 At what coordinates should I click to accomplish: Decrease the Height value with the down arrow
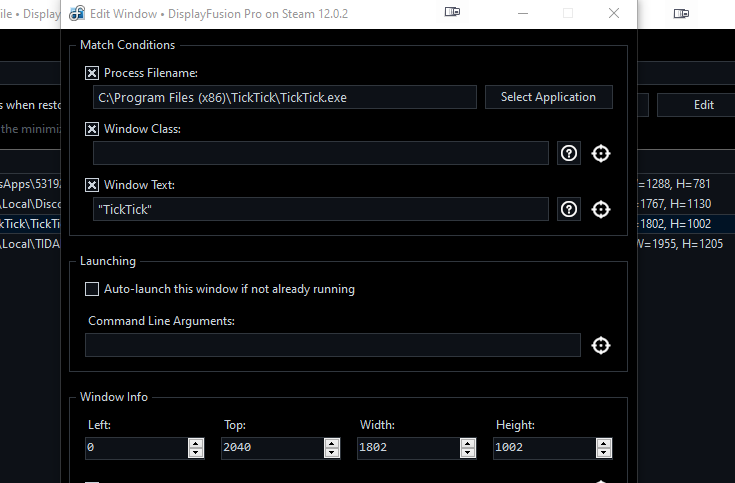click(604, 453)
